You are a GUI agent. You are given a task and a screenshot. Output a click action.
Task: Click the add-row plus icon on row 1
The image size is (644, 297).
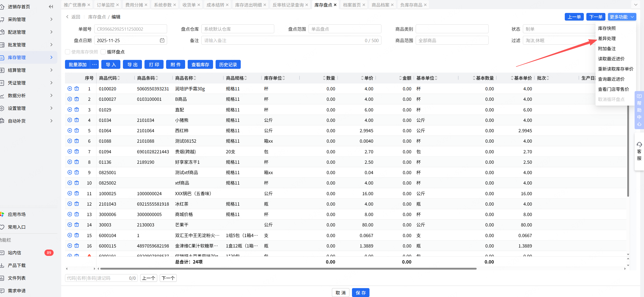[70, 89]
